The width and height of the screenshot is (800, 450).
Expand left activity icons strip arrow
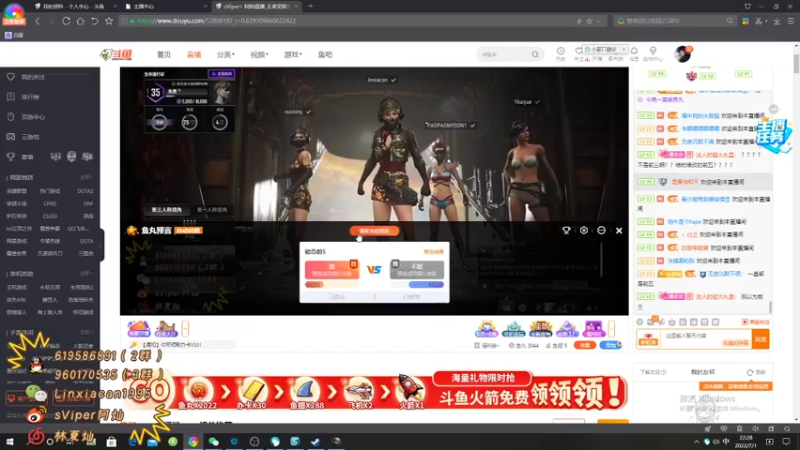[x=185, y=329]
